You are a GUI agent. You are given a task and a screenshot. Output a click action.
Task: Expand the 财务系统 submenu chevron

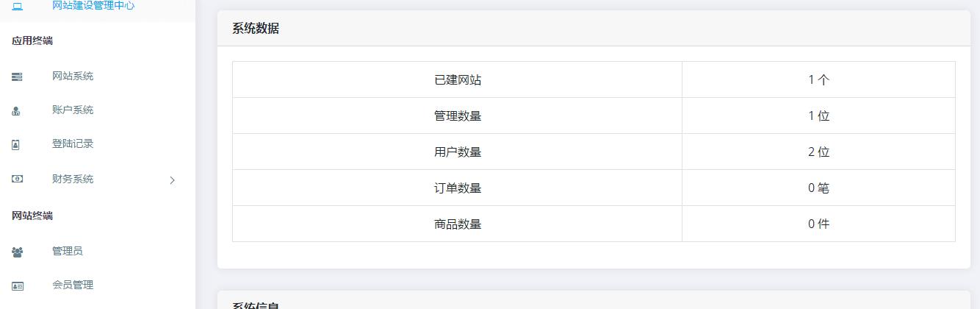173,180
